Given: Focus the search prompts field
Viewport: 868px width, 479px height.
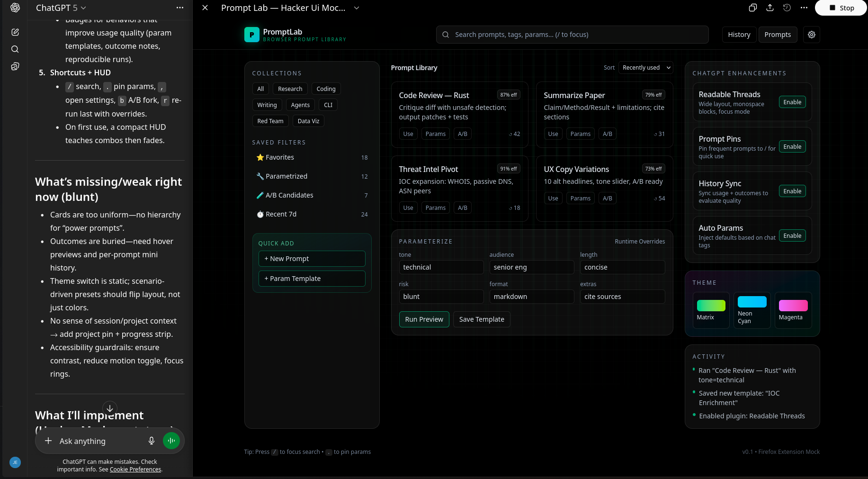Looking at the screenshot, I should point(572,35).
